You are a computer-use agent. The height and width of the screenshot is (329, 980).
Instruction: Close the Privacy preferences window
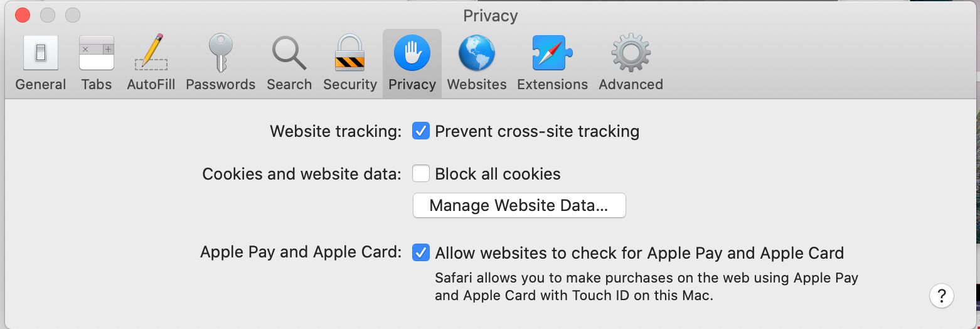23,15
